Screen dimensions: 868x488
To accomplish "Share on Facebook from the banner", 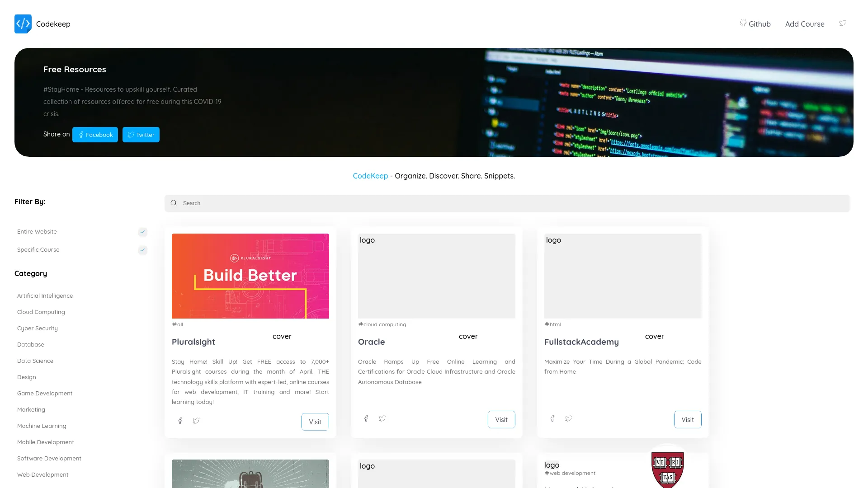I will (95, 135).
